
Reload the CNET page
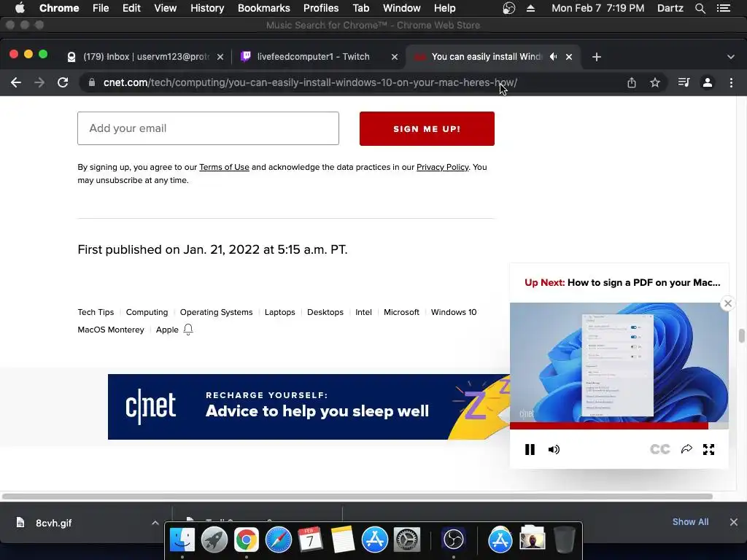[x=63, y=82]
